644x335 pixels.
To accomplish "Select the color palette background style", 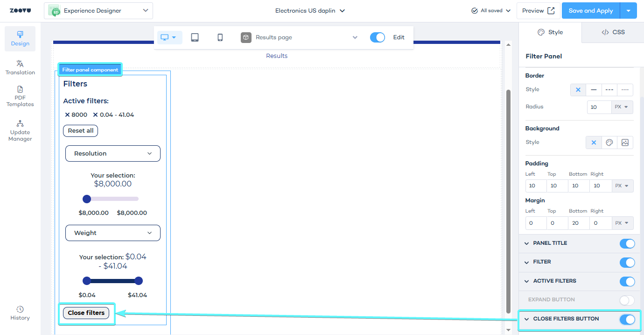I will tap(609, 143).
